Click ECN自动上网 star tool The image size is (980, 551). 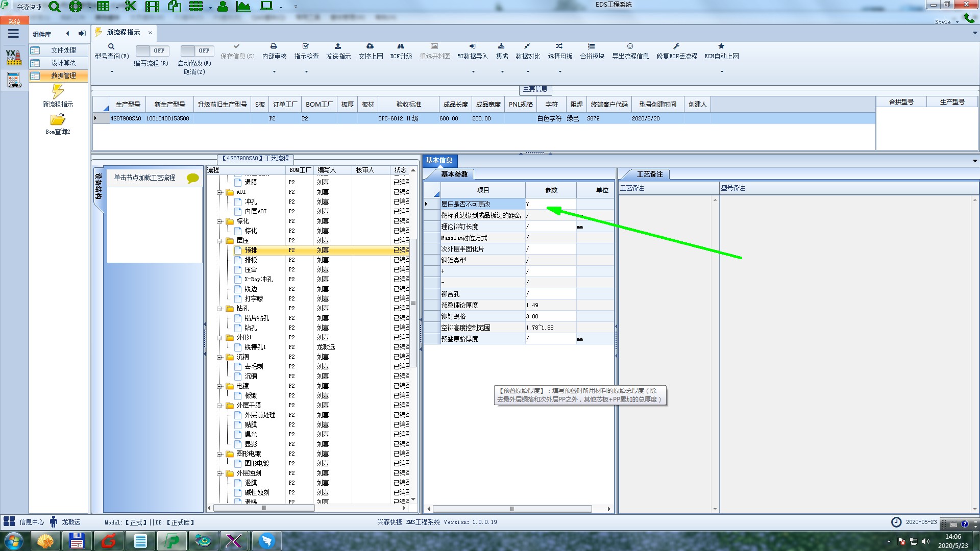click(722, 52)
